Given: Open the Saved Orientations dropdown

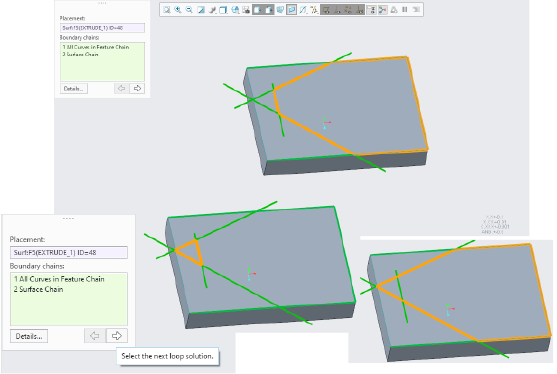Looking at the screenshot, I should [235, 10].
